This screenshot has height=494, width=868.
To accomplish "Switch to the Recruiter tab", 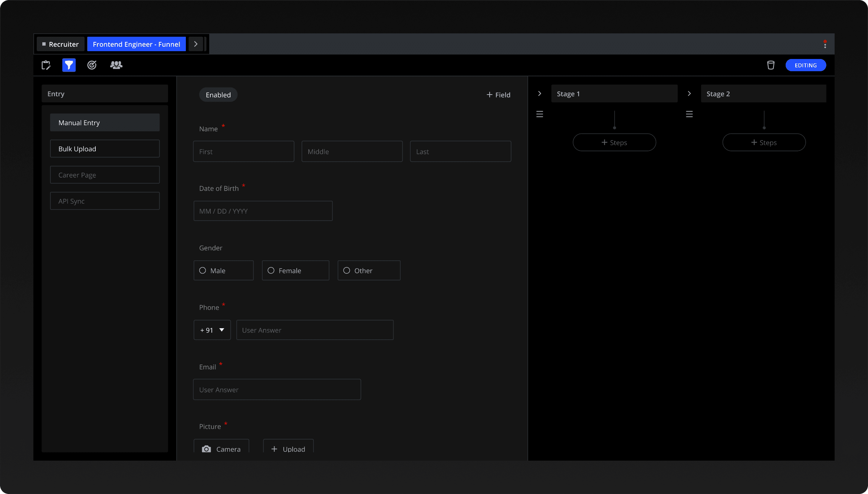I will click(60, 44).
